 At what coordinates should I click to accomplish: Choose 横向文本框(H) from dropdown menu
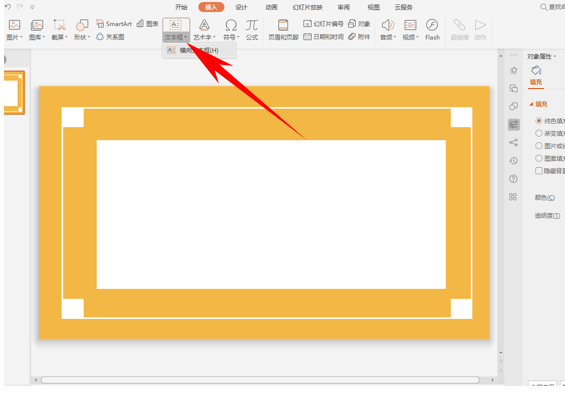(199, 50)
